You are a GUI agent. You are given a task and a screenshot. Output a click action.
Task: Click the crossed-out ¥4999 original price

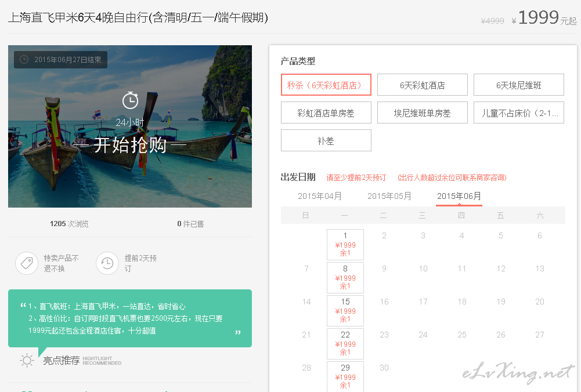[492, 21]
